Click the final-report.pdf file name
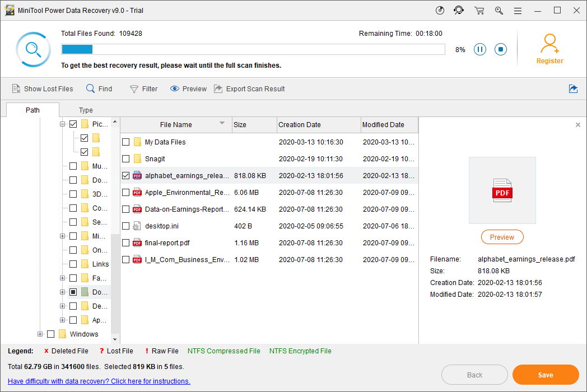The height and width of the screenshot is (392, 587). click(167, 243)
